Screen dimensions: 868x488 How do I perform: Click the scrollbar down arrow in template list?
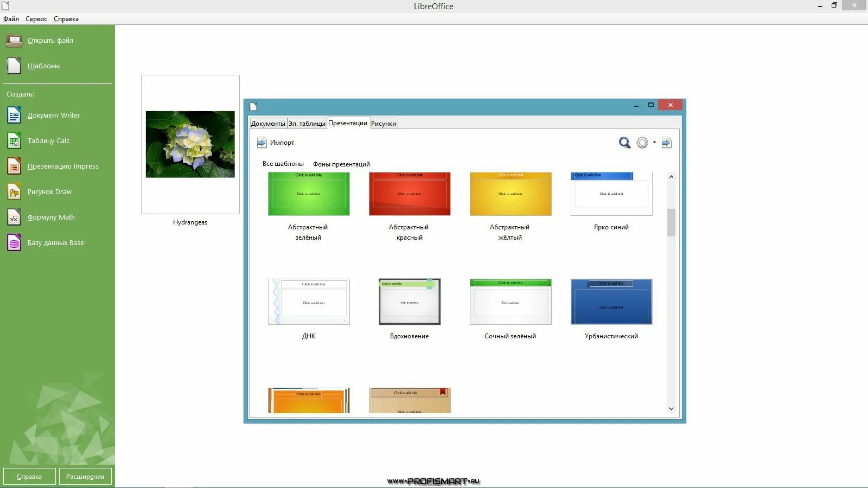pos(671,409)
